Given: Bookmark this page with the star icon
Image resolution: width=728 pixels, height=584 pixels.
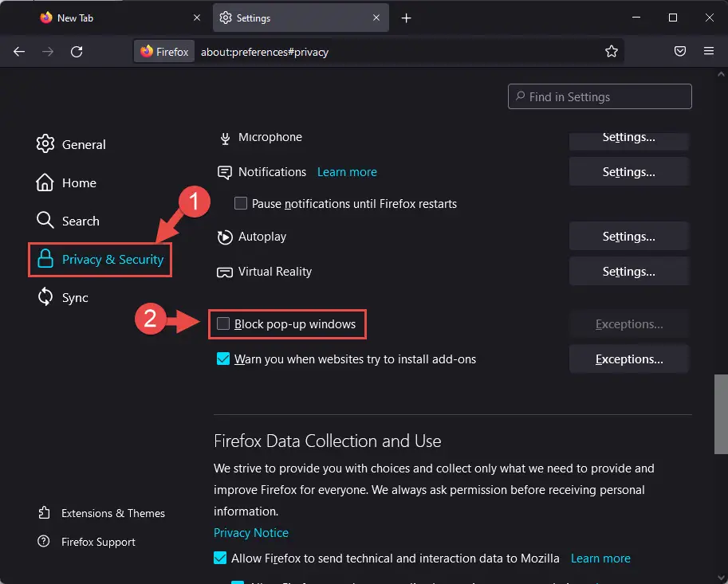Looking at the screenshot, I should pyautogui.click(x=612, y=52).
